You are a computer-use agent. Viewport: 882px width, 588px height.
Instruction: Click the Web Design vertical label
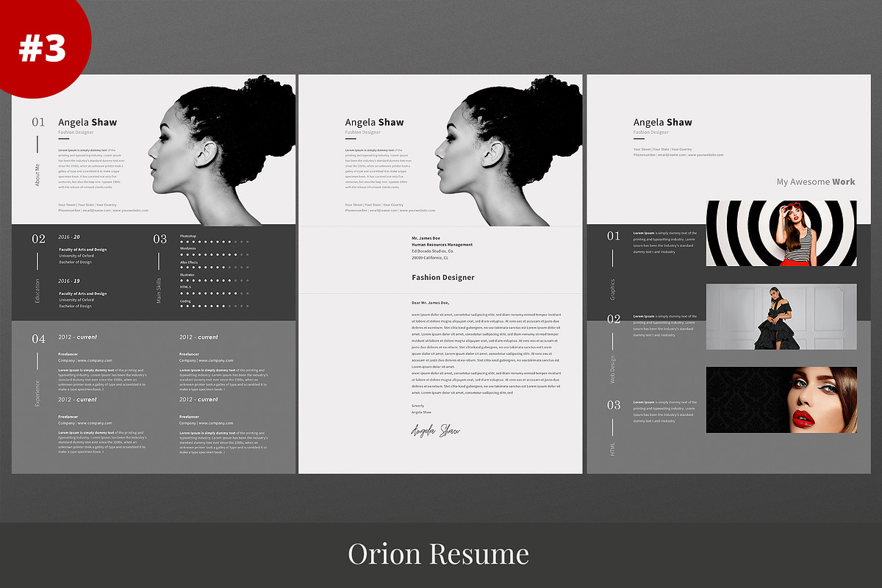(613, 370)
